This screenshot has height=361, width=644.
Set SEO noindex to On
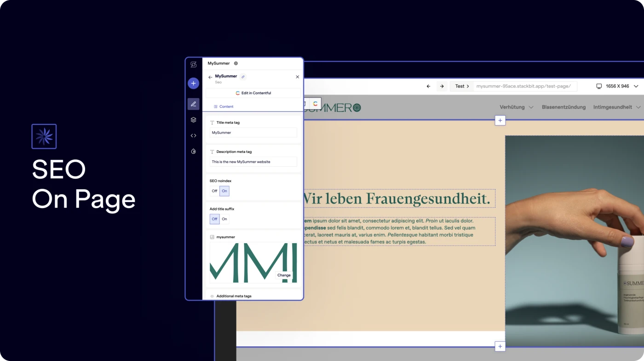[224, 191]
